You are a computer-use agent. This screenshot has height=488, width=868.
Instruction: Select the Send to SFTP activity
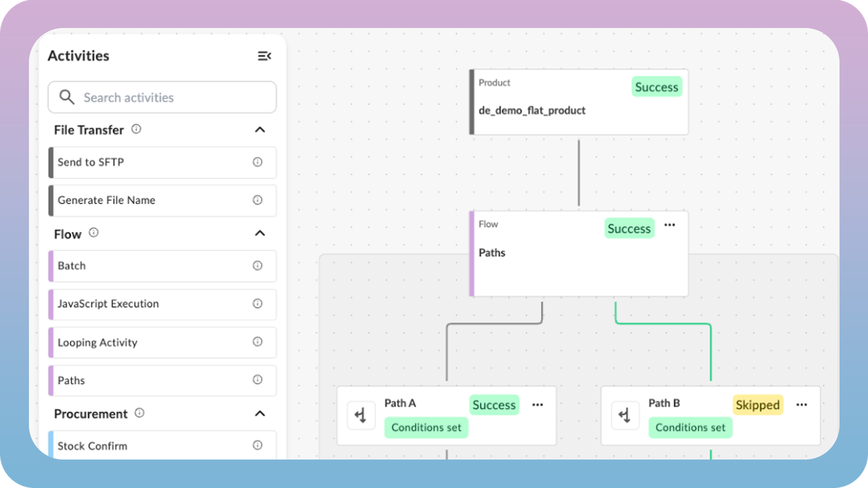162,162
